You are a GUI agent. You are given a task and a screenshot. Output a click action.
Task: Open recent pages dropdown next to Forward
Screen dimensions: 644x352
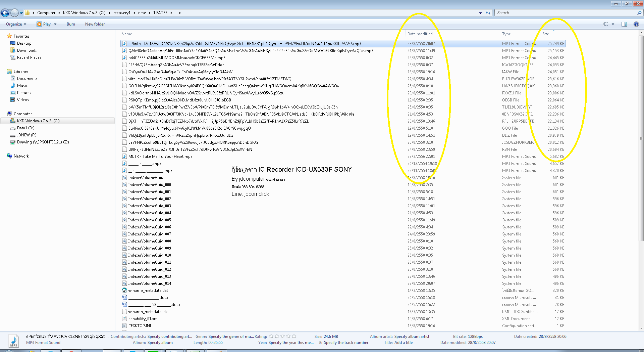coord(21,13)
